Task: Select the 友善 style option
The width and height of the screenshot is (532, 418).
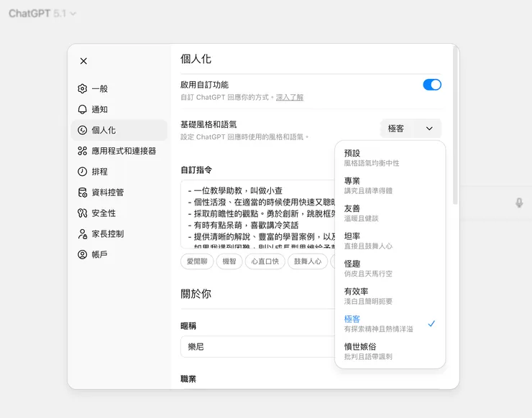Action: [390, 213]
